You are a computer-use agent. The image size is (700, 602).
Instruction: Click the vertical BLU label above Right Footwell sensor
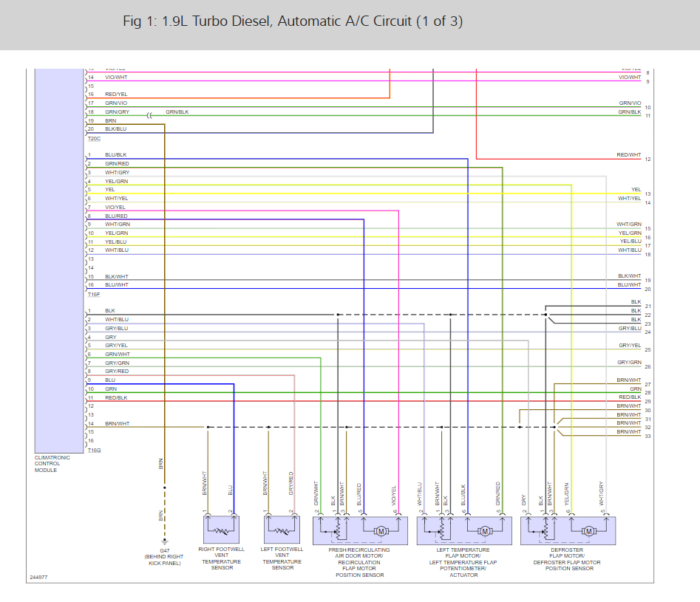[231, 490]
